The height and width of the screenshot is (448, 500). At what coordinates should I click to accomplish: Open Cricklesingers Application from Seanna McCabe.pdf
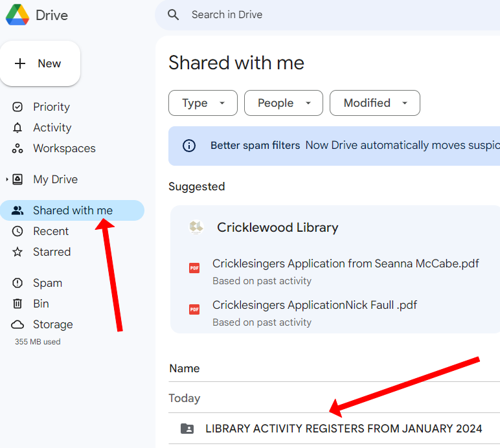(x=345, y=263)
